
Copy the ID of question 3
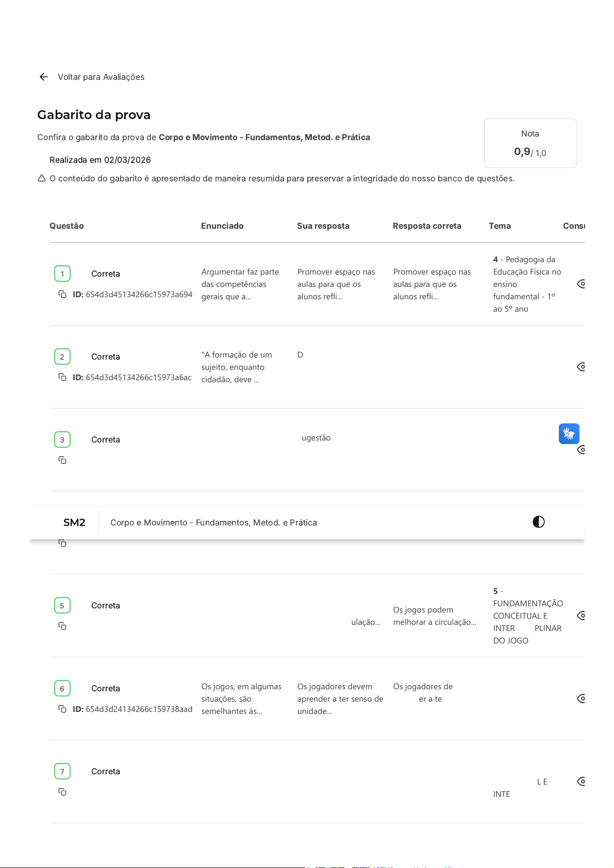click(62, 460)
